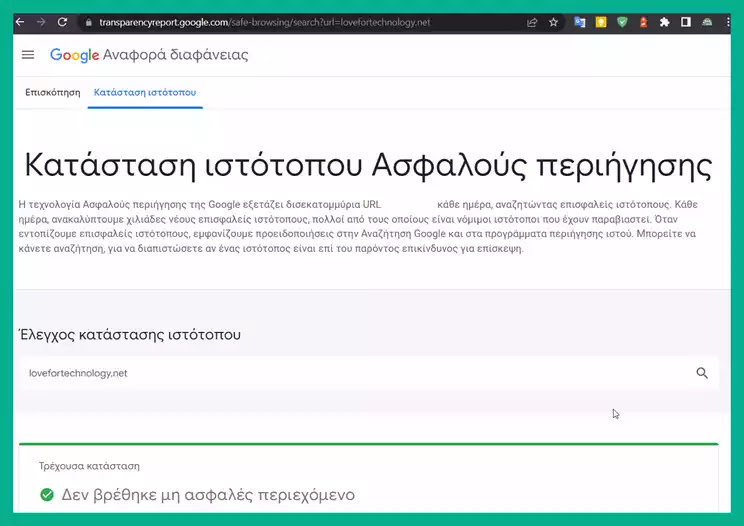Open the Chrome three-dot menu
744x526 pixels.
pyautogui.click(x=728, y=22)
